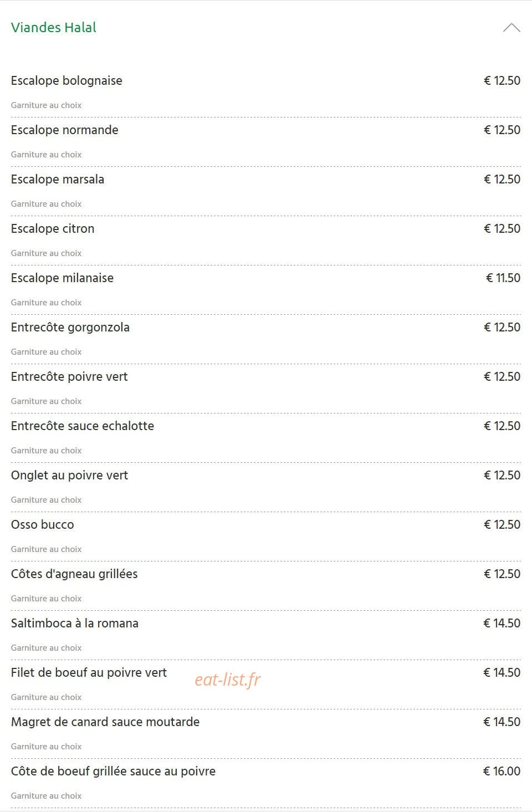Open Côtes d'agneau grillées item
This screenshot has height=812, width=532.
click(74, 574)
